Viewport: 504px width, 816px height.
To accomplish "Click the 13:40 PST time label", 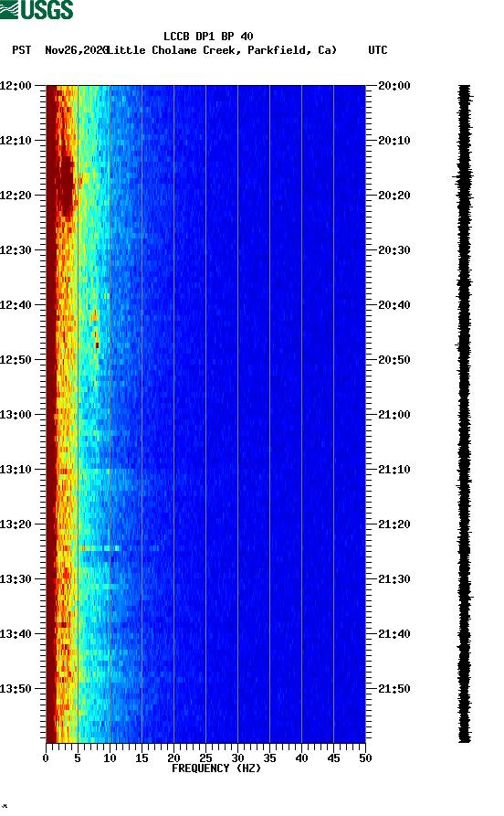I will (x=16, y=634).
